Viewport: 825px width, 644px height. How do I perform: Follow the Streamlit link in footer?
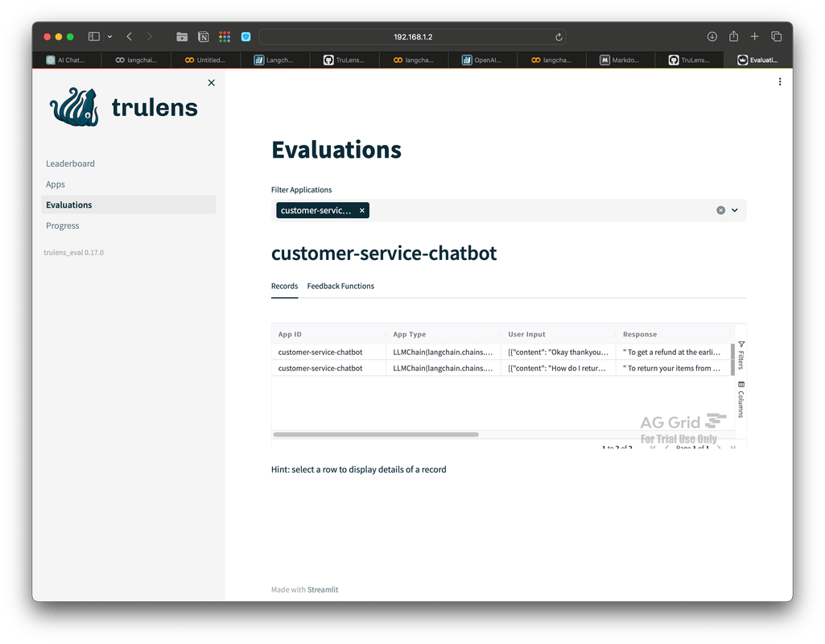pyautogui.click(x=323, y=589)
